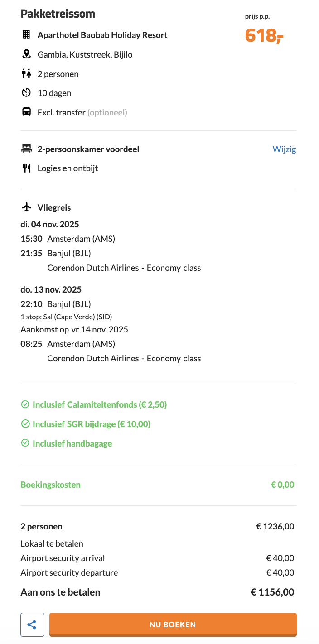
Task: Click the Aan ons te betalen total amount
Action: tap(272, 592)
